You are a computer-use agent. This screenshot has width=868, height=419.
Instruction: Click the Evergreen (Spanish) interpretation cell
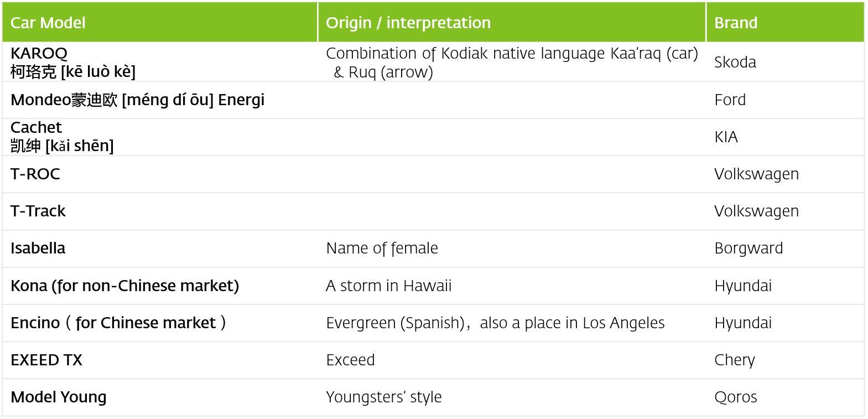[x=512, y=323]
